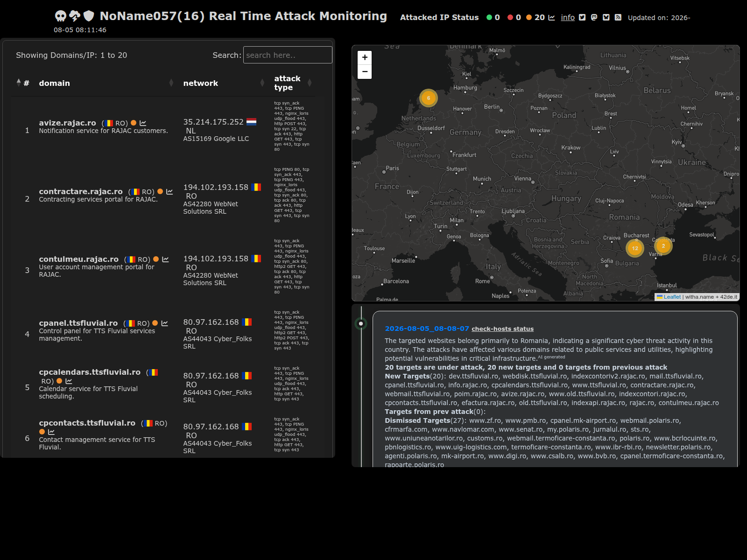747x560 pixels.
Task: Click the Romanian flag beside avize.rajac.ro
Action: [x=109, y=123]
